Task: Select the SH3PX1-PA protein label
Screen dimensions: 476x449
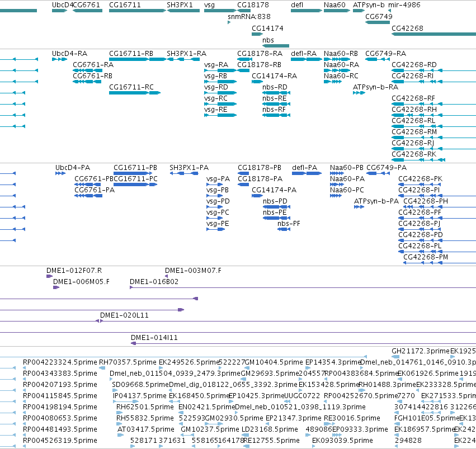Action: pos(189,168)
